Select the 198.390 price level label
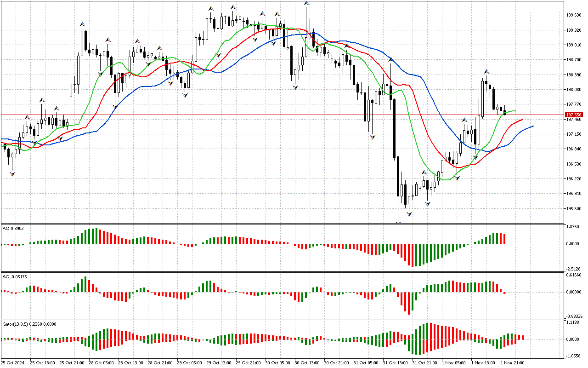 tap(574, 75)
